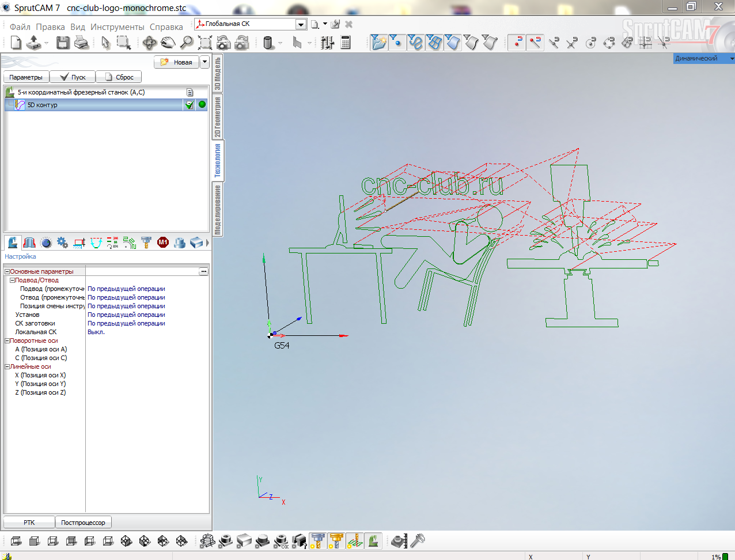This screenshot has height=560, width=735.
Task: Open the Динамический view mode dropdown
Action: pyautogui.click(x=732, y=59)
